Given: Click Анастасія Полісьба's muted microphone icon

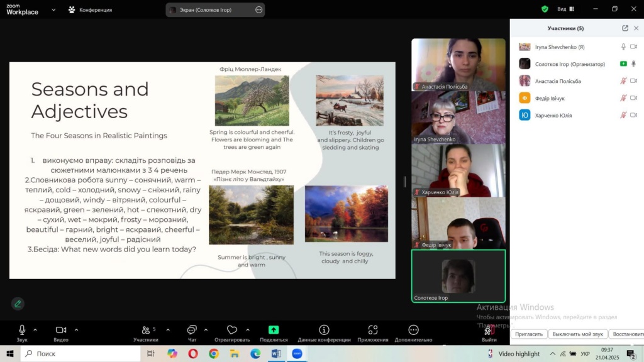Looking at the screenshot, I should coord(623,81).
